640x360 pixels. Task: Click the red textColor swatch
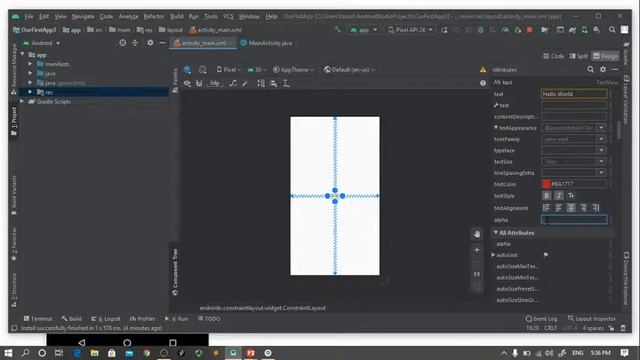point(546,184)
